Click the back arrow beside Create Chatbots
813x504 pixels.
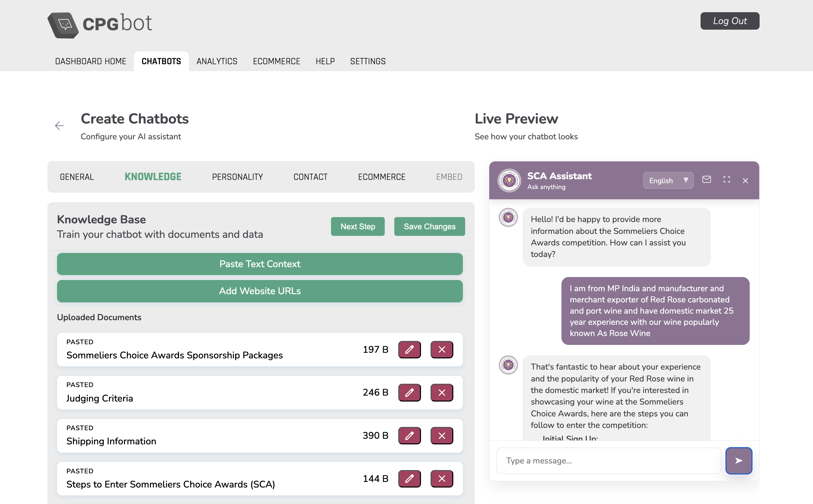(x=59, y=126)
